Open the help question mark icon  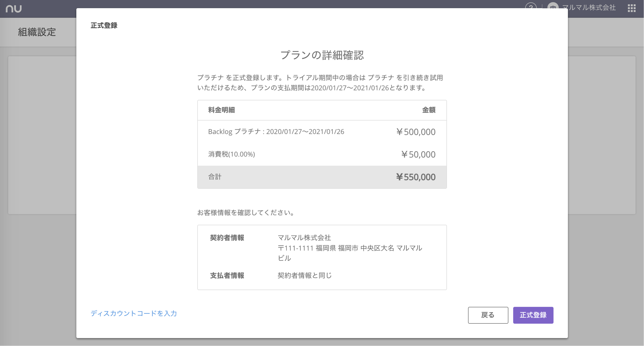(530, 6)
